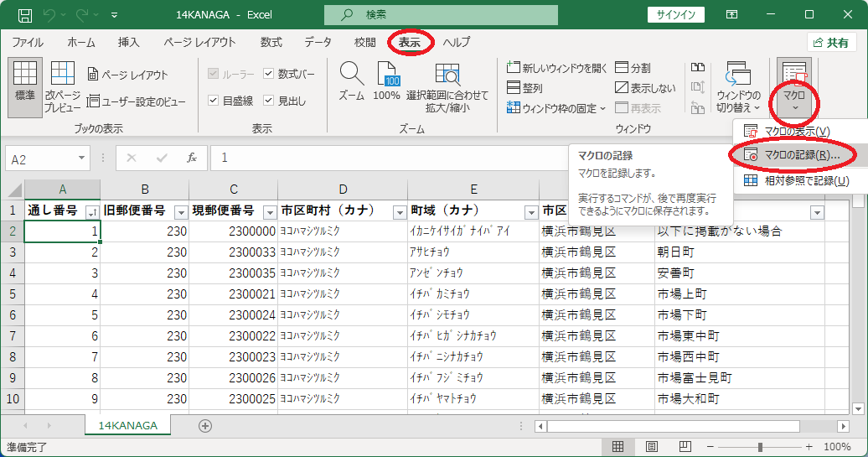Viewport: 868px width, 457px height.
Task: Click the ribbon display options icon
Action: point(731,15)
